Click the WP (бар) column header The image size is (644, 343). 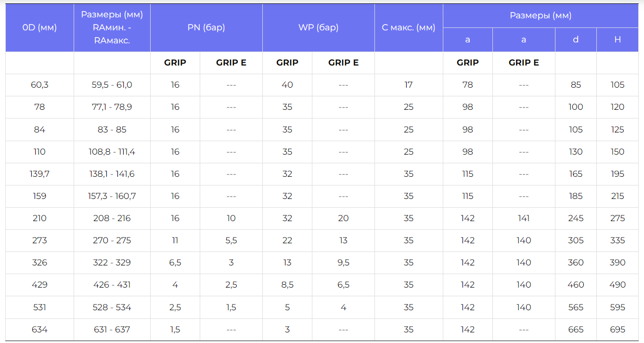318,27
